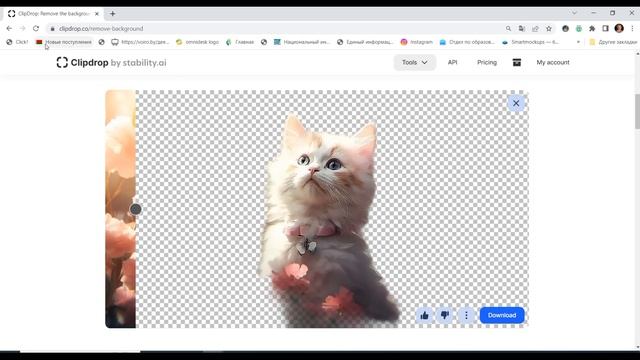
Task: Click the archive box icon in header
Action: click(517, 62)
